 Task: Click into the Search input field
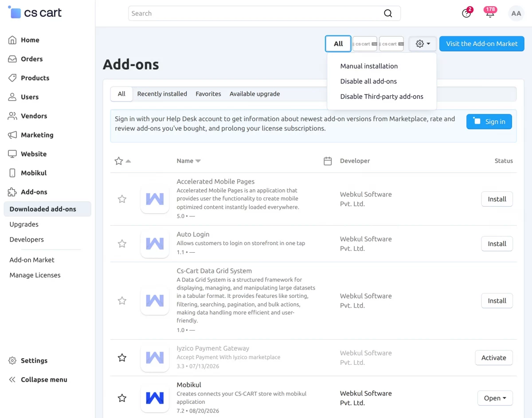[x=264, y=13]
